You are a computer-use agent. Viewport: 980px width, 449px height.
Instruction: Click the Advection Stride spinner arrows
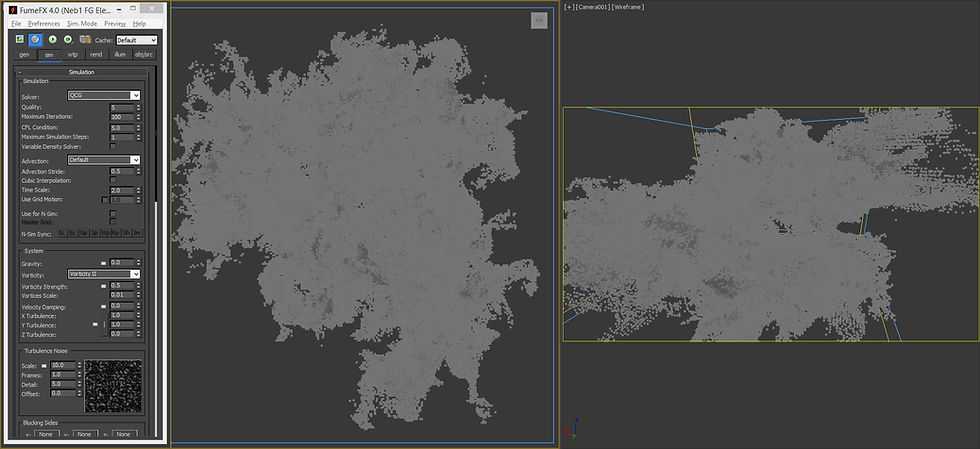pyautogui.click(x=138, y=171)
